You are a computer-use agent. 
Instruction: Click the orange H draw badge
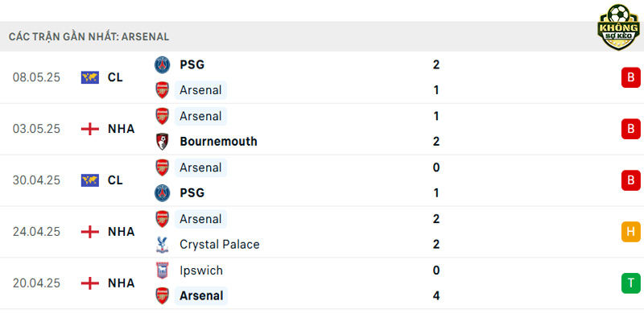pyautogui.click(x=631, y=232)
